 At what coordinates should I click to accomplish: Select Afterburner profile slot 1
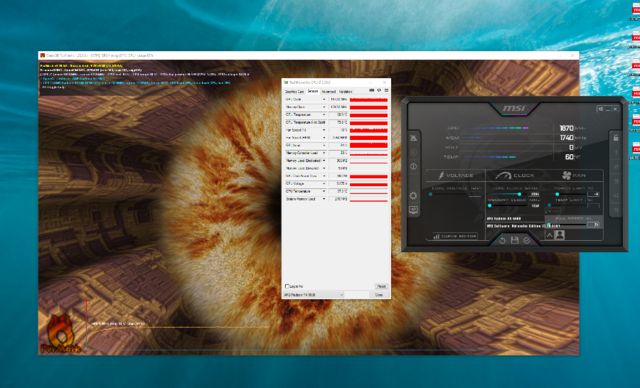coord(616,152)
